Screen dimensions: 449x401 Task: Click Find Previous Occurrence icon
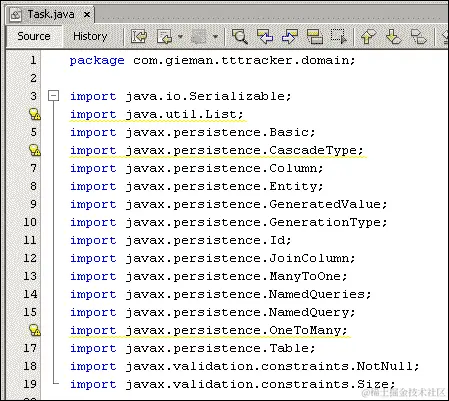[265, 36]
